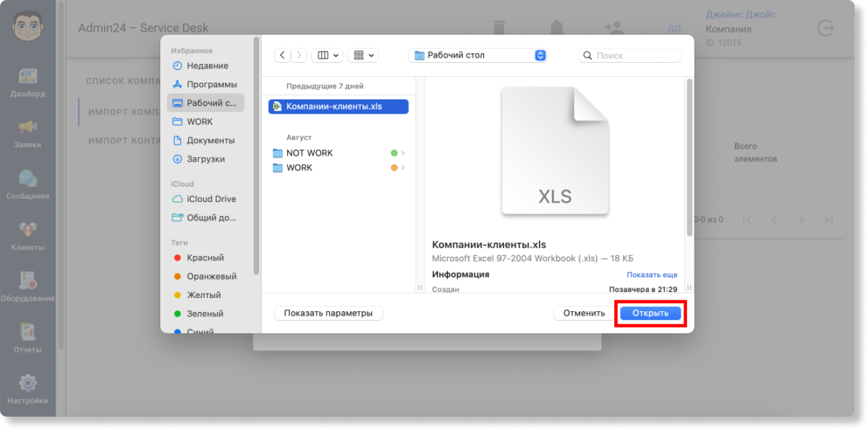
Task: Click Импорт контактов item in Admin24 menu
Action: pos(125,141)
